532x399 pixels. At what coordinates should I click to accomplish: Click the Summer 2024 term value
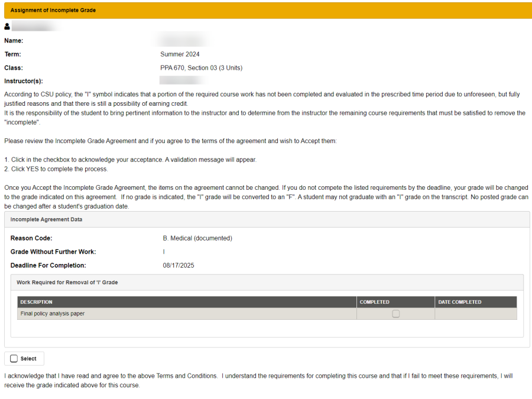[x=180, y=54]
